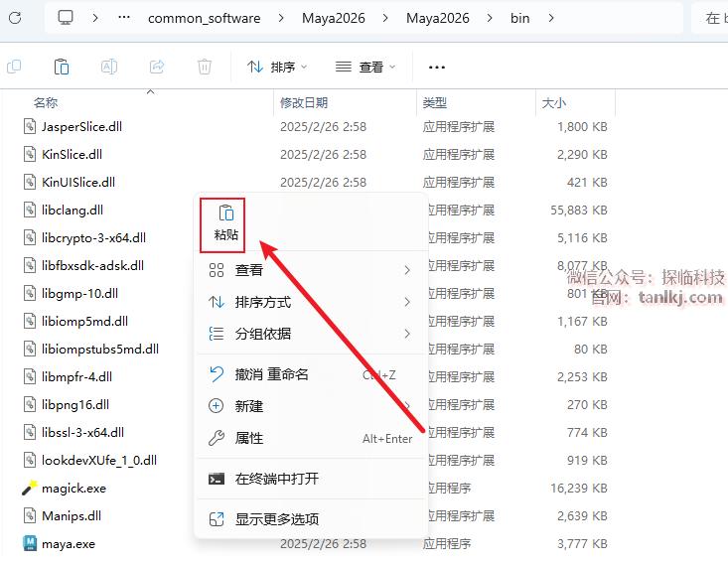Click the lookdevXUfe_1_0.dll file icon
The image size is (728, 566).
(x=30, y=460)
